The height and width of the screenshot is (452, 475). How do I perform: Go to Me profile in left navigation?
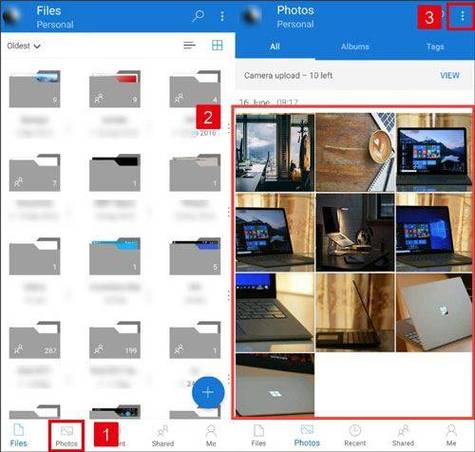[x=211, y=436]
